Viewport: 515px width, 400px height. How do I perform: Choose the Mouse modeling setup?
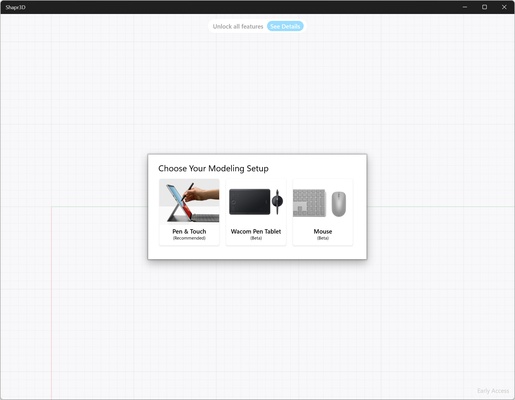tap(322, 212)
